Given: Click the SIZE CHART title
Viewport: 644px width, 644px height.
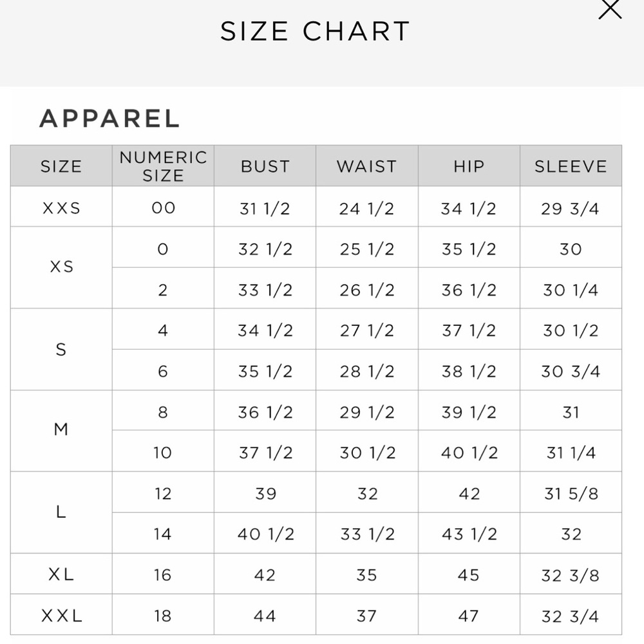Looking at the screenshot, I should click(x=315, y=32).
